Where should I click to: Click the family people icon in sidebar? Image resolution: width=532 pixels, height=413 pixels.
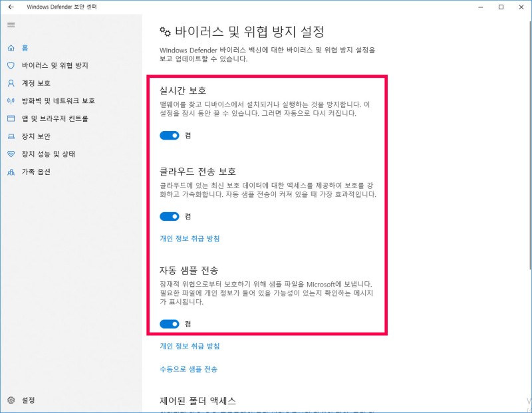(11, 172)
